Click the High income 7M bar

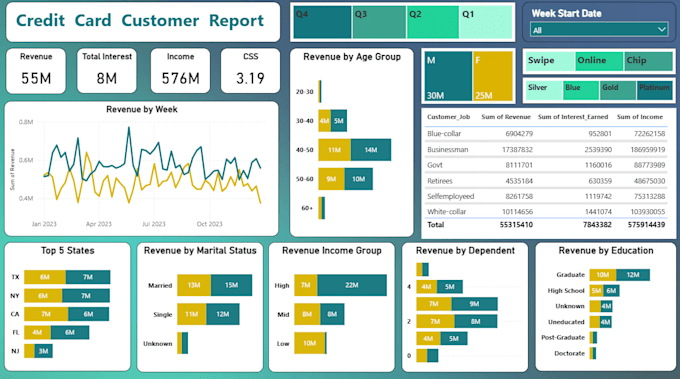[x=306, y=285]
